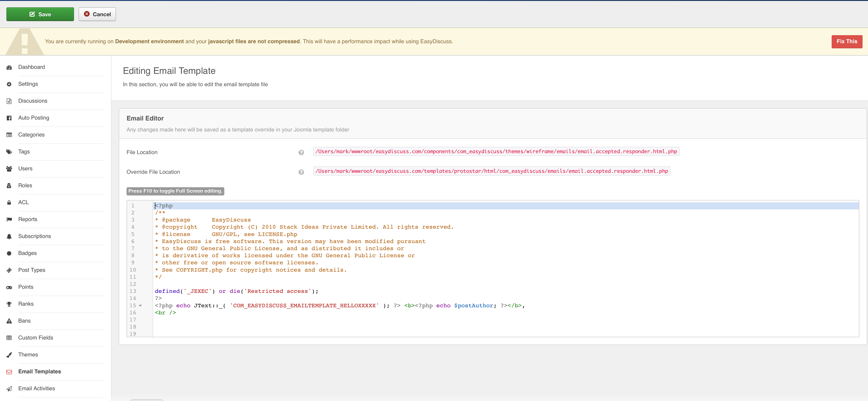Click the Settings gear icon
The height and width of the screenshot is (401, 868).
click(9, 84)
